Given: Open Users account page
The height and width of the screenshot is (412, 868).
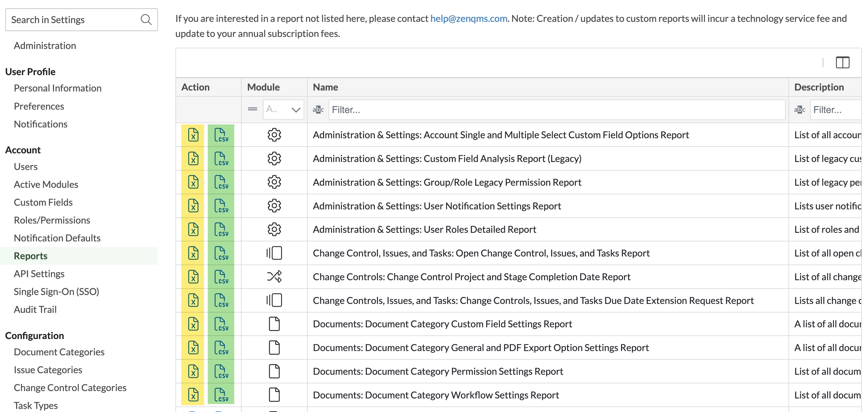Looking at the screenshot, I should click(x=26, y=167).
